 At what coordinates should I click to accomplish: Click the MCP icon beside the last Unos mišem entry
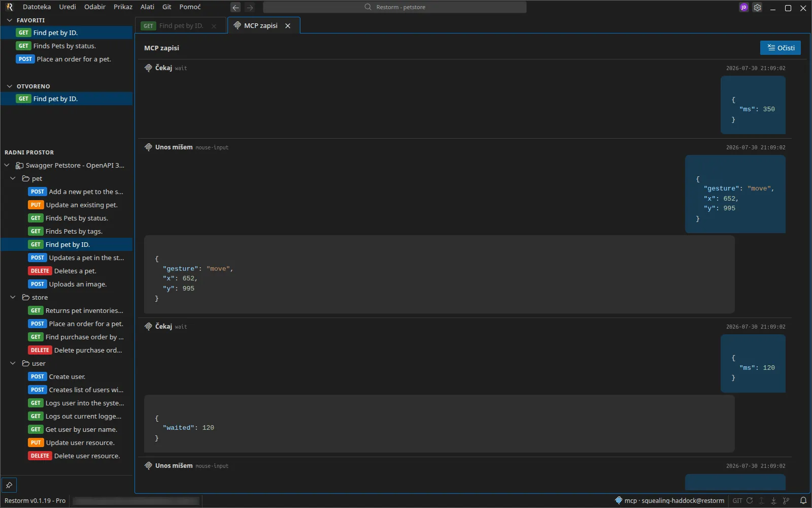click(148, 465)
